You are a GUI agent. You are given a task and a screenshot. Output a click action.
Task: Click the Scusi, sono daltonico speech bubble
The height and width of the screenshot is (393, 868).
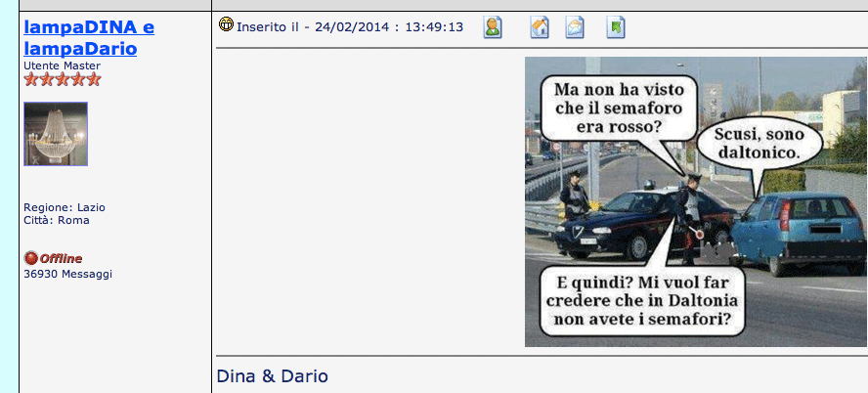[x=758, y=143]
